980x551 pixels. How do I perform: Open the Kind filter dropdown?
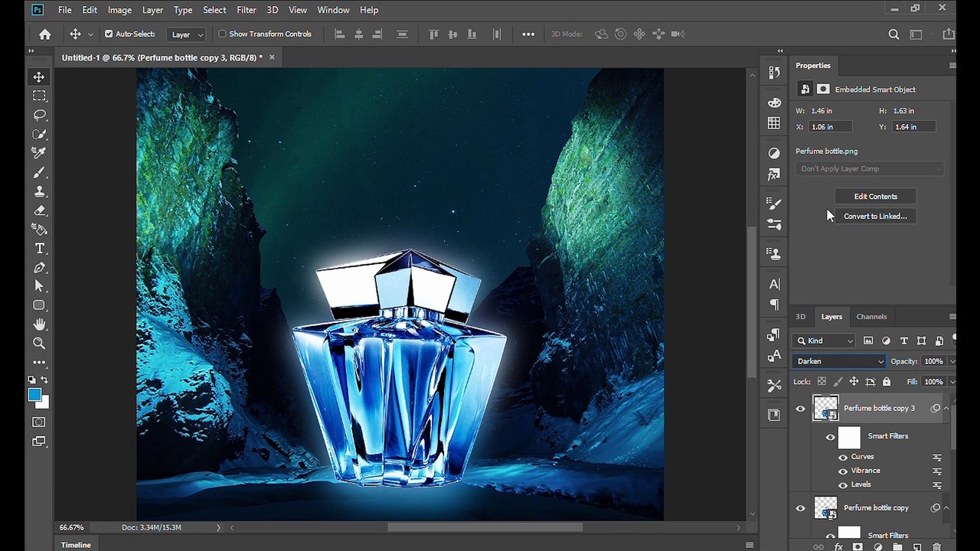click(x=825, y=341)
